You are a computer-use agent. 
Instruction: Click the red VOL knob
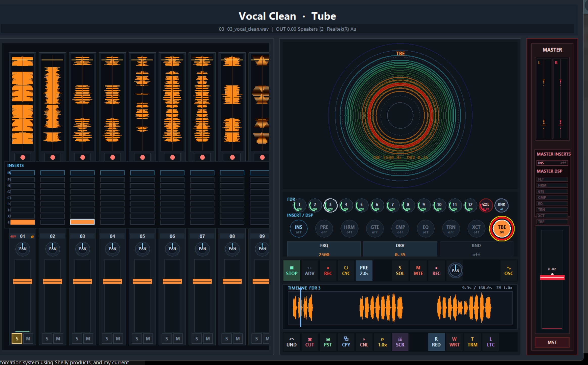click(486, 205)
